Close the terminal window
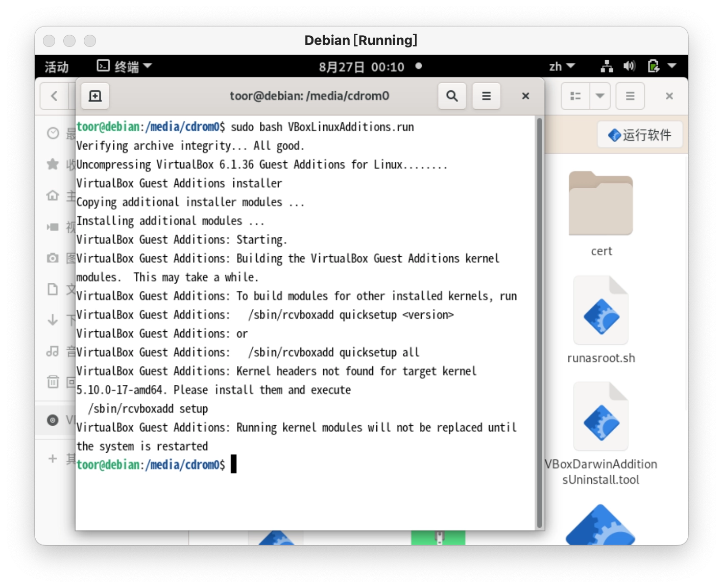723x588 pixels. [525, 96]
